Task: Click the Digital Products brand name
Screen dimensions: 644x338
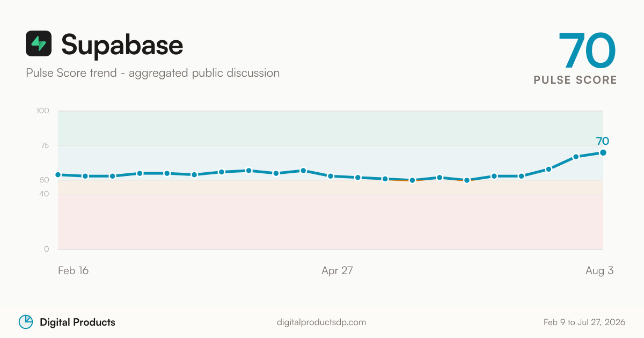Action: [x=77, y=322]
